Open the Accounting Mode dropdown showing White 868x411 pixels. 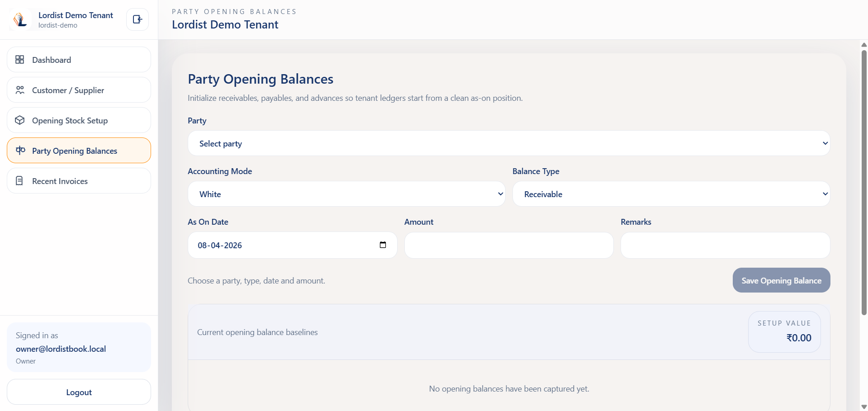pos(346,194)
